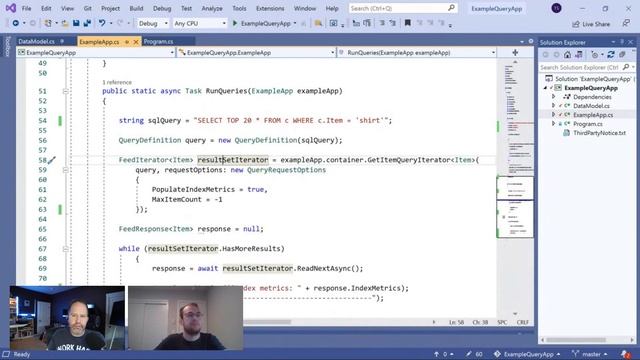Open the File menu

click(x=26, y=8)
